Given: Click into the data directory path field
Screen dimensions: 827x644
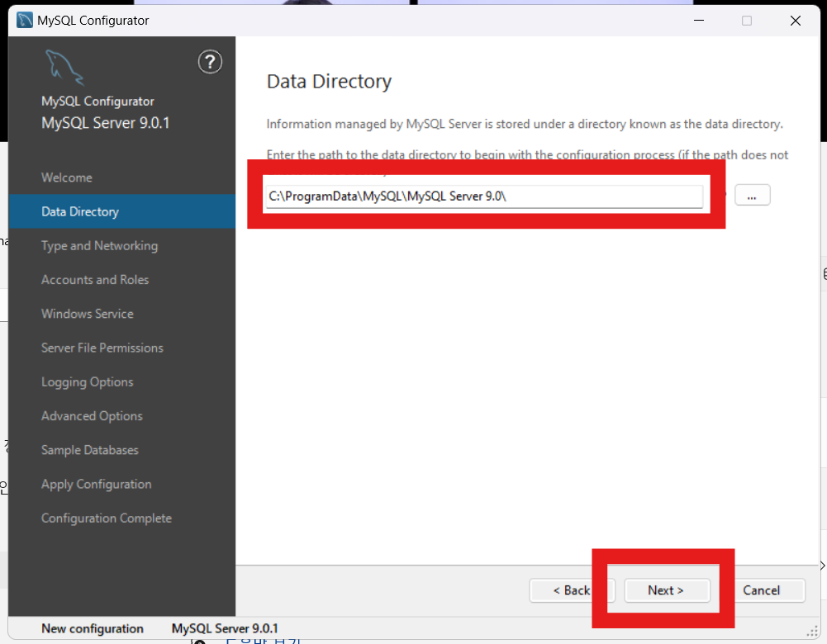Looking at the screenshot, I should (484, 196).
